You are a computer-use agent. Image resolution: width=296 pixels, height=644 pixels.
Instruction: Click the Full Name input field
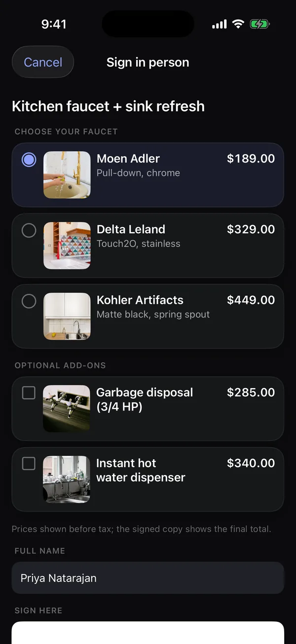click(x=148, y=578)
